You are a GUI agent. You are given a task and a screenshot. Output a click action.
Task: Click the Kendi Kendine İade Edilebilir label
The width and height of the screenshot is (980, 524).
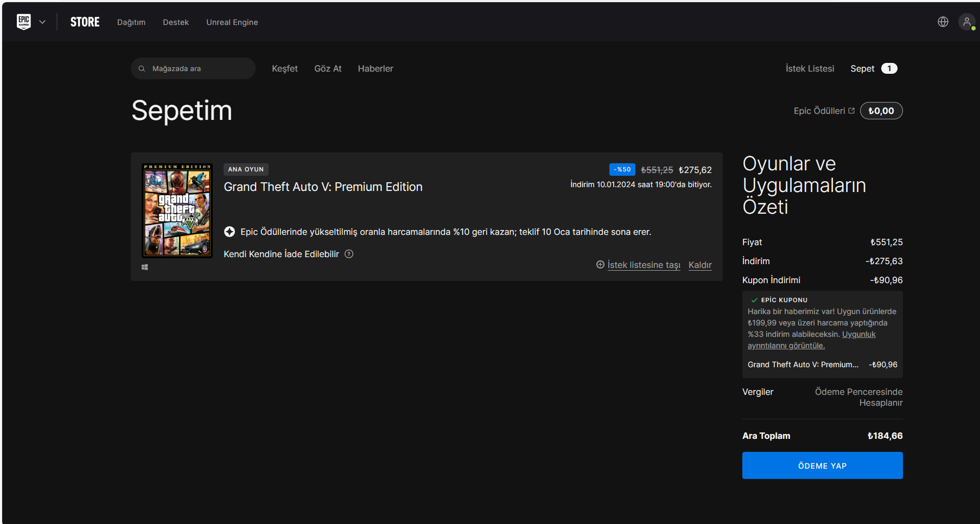point(281,254)
